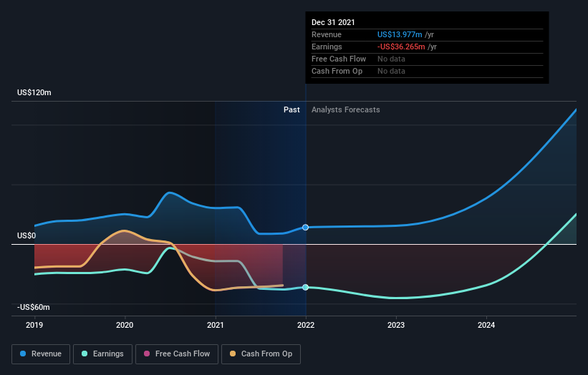The height and width of the screenshot is (375, 588).
Task: Click the US$120m y-axis label
Action: click(x=34, y=92)
